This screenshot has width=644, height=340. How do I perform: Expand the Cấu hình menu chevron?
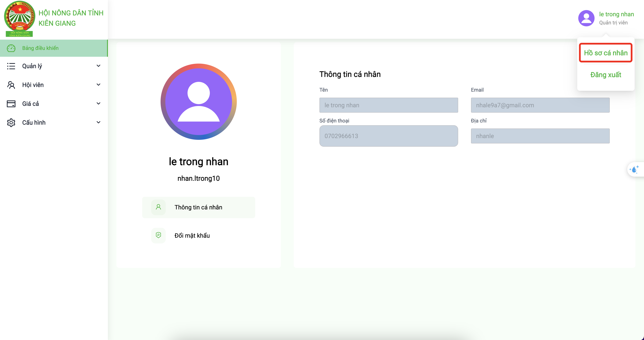98,122
